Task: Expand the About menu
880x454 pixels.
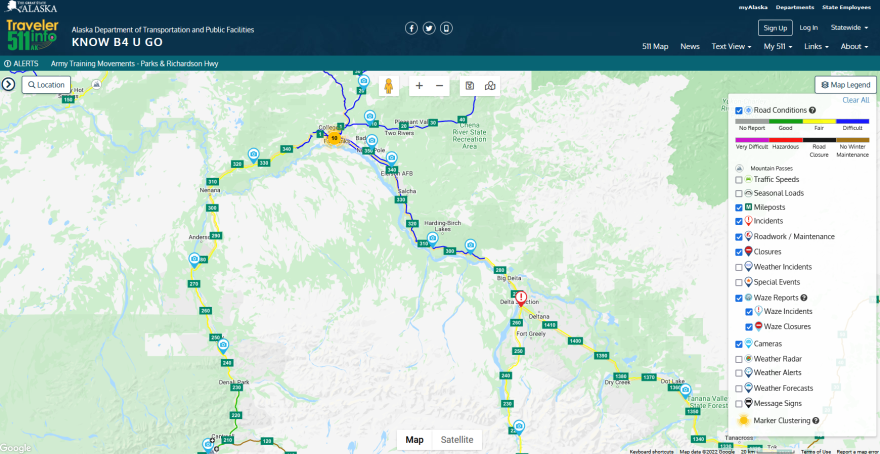Action: click(x=855, y=47)
